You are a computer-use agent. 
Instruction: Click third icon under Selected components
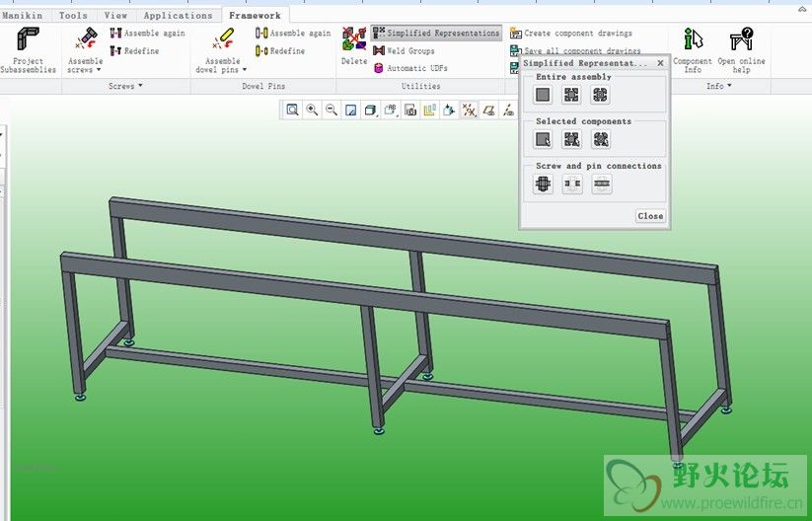pos(601,139)
